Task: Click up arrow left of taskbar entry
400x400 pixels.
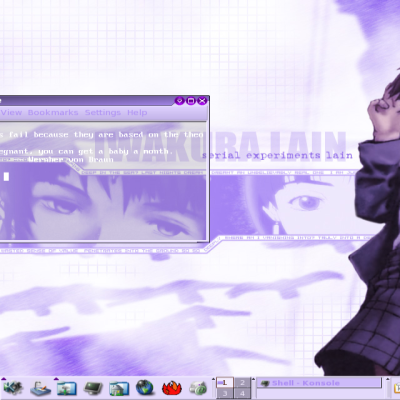Action: (253, 379)
